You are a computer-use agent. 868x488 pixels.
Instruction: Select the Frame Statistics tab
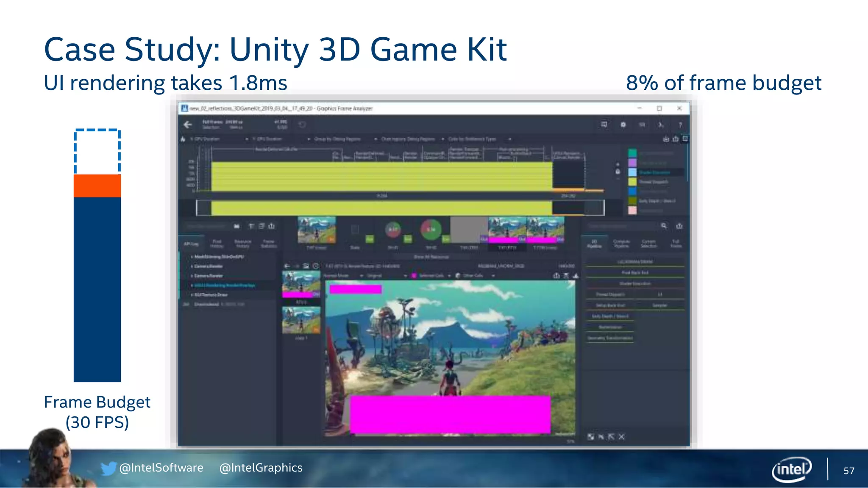point(269,244)
